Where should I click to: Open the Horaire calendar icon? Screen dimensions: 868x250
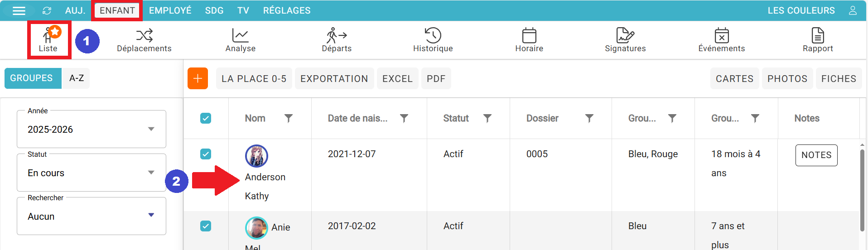(529, 35)
